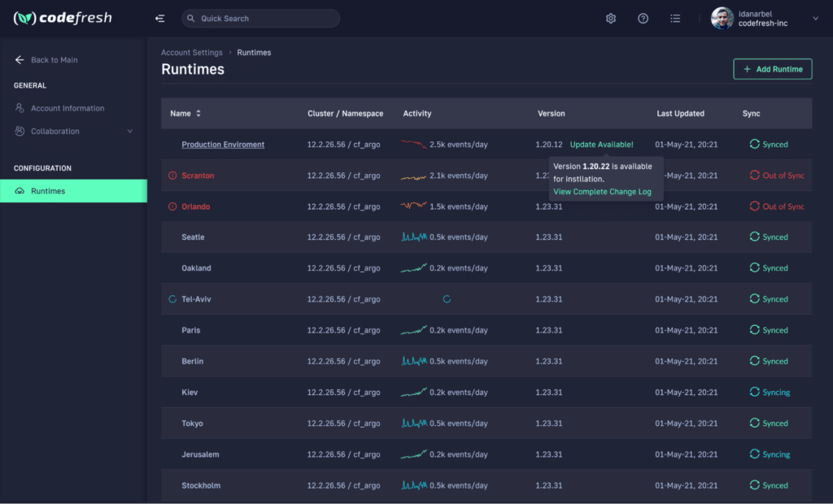Select Runtimes in the sidebar
Viewport: 833px width, 504px height.
(73, 191)
